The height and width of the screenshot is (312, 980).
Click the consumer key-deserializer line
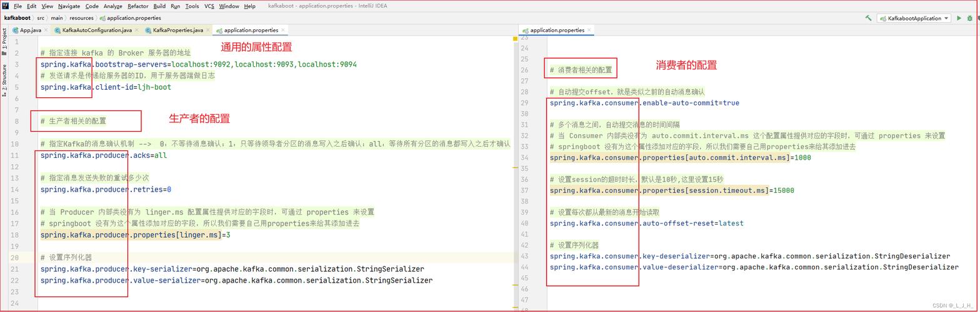pyautogui.click(x=750, y=256)
